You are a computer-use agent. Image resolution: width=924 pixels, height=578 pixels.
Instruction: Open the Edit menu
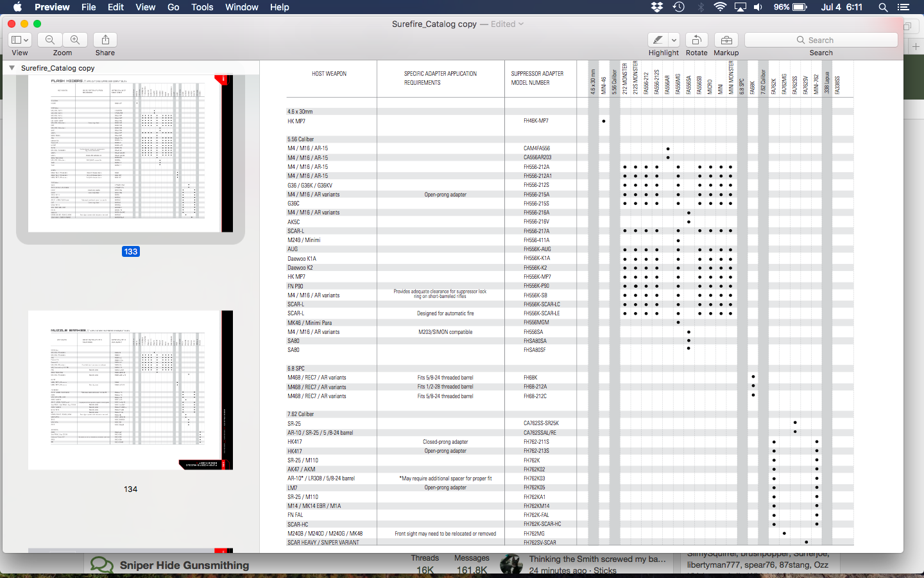coord(116,7)
